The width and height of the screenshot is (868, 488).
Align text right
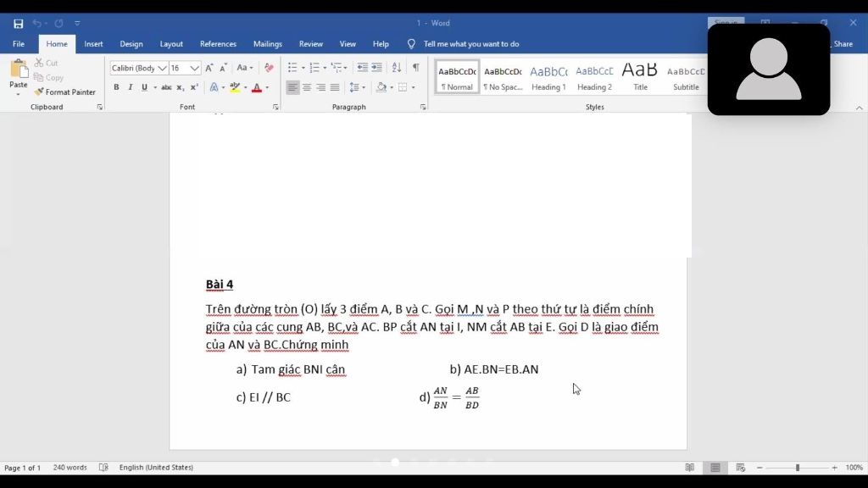tap(320, 87)
